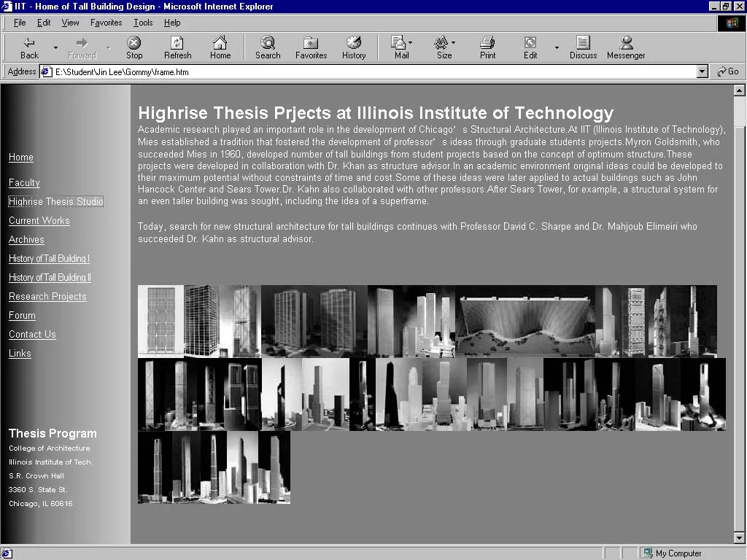Click the scrollbar down arrow
Screen dimensions: 747x560
click(740, 538)
